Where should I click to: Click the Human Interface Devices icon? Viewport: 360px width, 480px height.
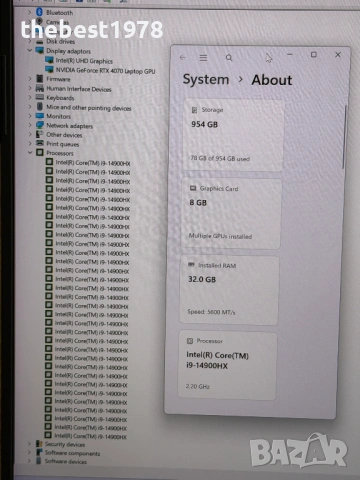tap(40, 88)
